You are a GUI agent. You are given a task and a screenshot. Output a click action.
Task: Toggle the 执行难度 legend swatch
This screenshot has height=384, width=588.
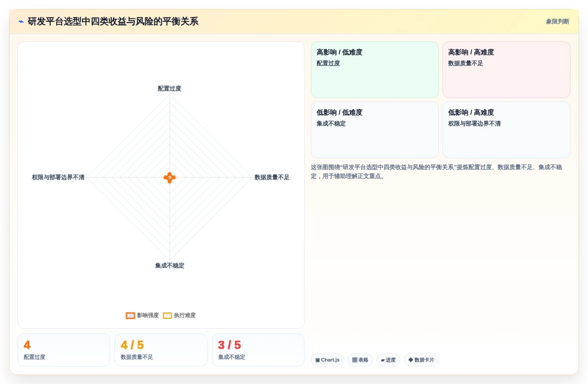(x=167, y=316)
